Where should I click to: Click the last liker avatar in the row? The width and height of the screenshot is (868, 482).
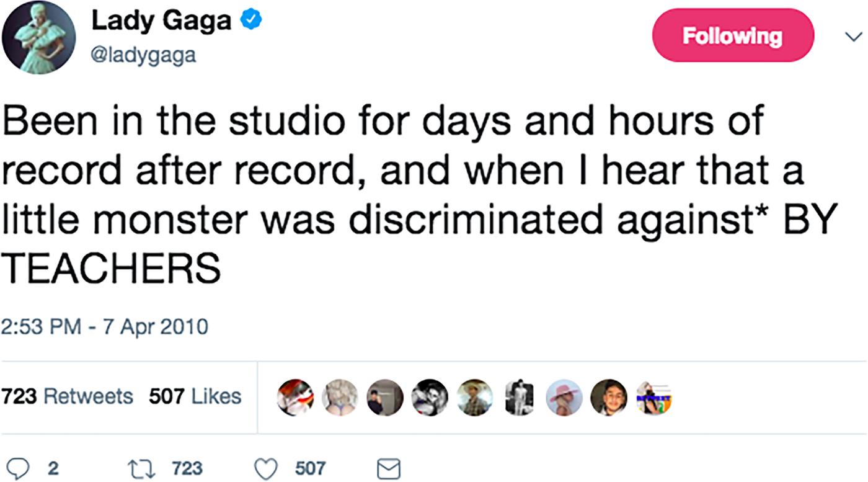click(654, 397)
